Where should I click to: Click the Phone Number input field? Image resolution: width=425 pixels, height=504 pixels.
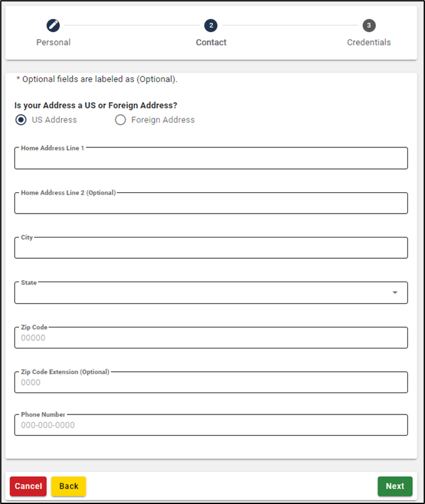[211, 425]
